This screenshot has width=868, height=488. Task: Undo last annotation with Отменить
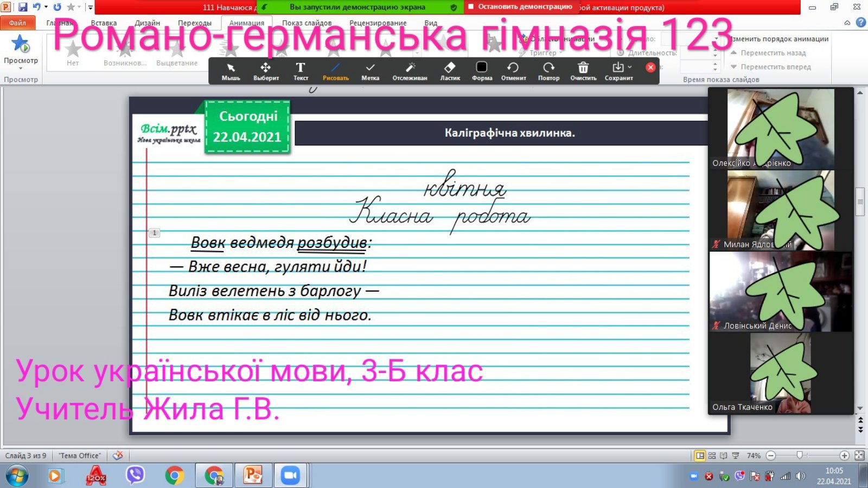click(x=513, y=70)
